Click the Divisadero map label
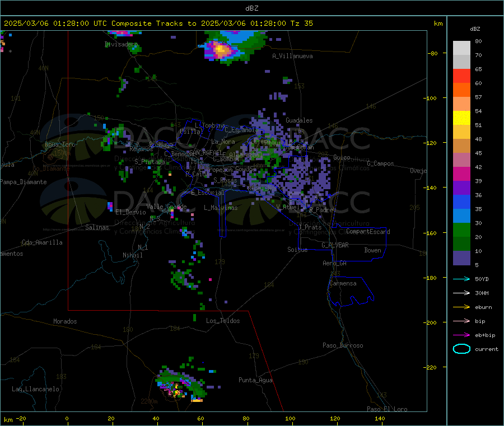 [x=121, y=44]
